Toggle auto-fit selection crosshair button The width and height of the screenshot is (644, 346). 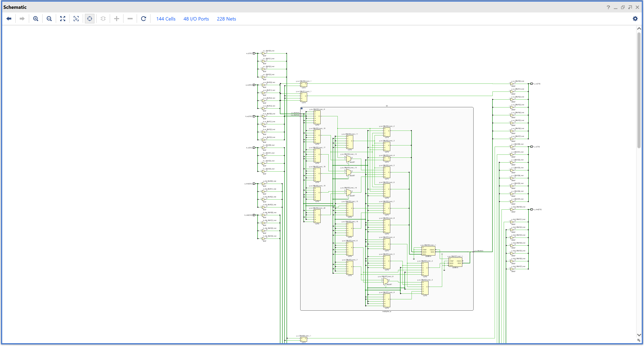point(90,19)
